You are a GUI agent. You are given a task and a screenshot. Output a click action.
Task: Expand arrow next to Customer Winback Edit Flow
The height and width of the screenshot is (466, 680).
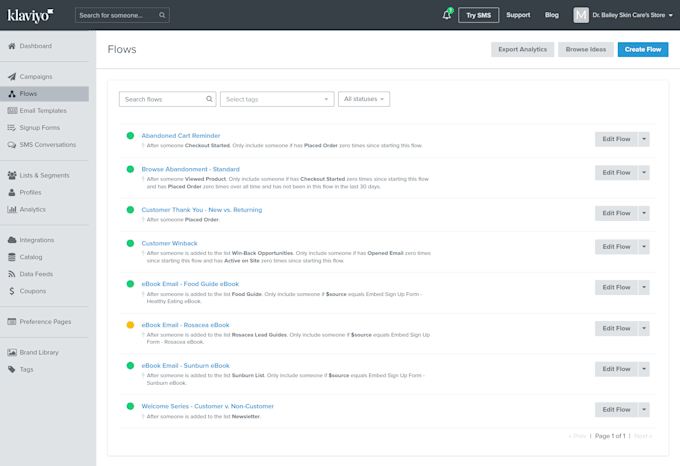click(644, 247)
